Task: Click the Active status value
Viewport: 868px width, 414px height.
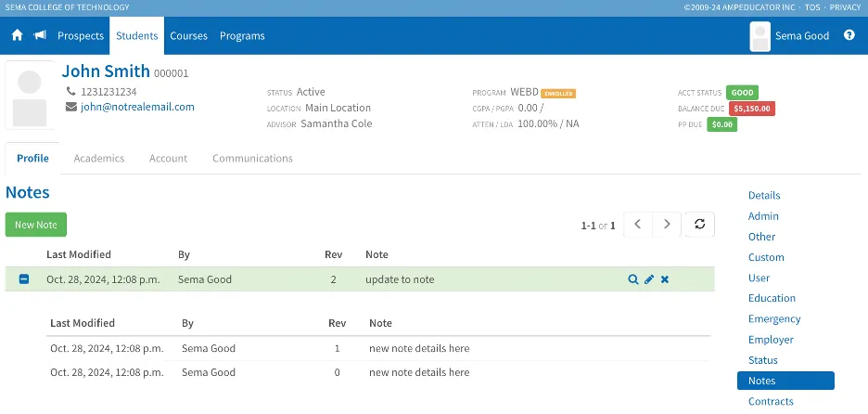Action: click(311, 92)
